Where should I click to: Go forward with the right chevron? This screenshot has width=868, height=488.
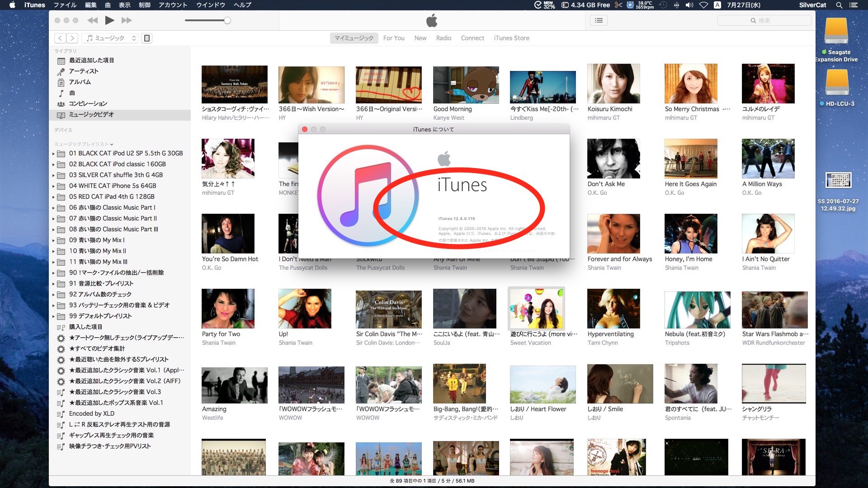point(72,38)
